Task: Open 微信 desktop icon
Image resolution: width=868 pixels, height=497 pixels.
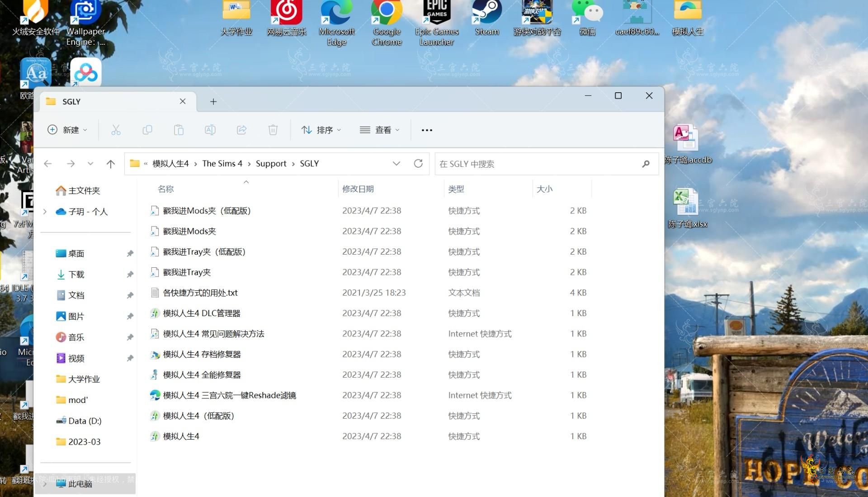Action: [x=587, y=18]
